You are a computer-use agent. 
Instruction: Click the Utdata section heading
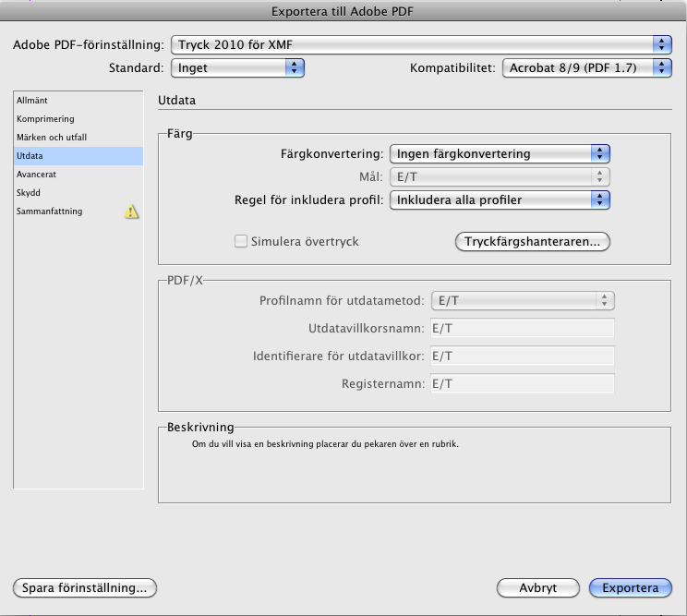tap(176, 101)
